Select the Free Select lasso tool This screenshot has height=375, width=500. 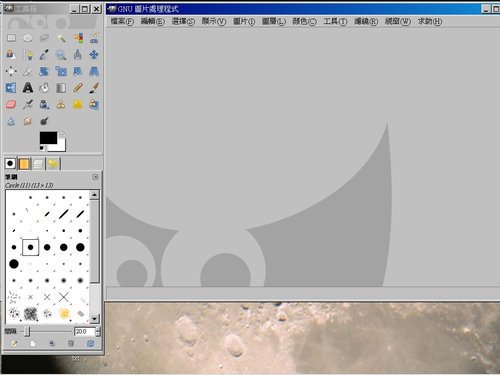44,38
